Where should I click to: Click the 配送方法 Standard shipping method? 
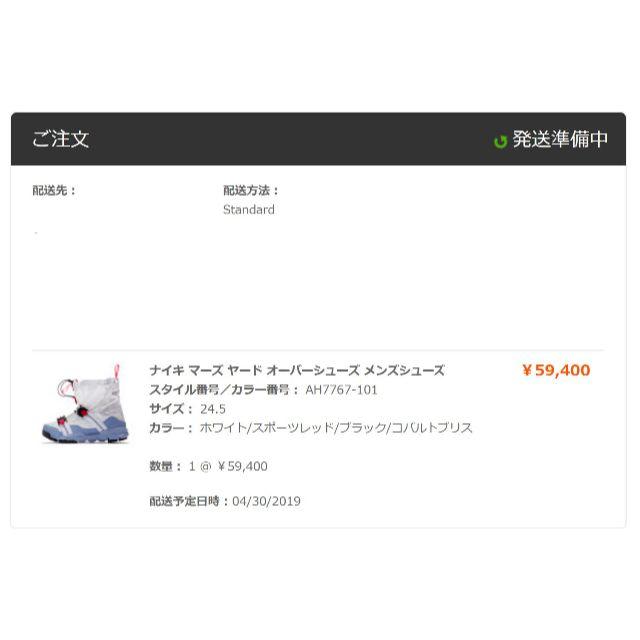(x=249, y=210)
